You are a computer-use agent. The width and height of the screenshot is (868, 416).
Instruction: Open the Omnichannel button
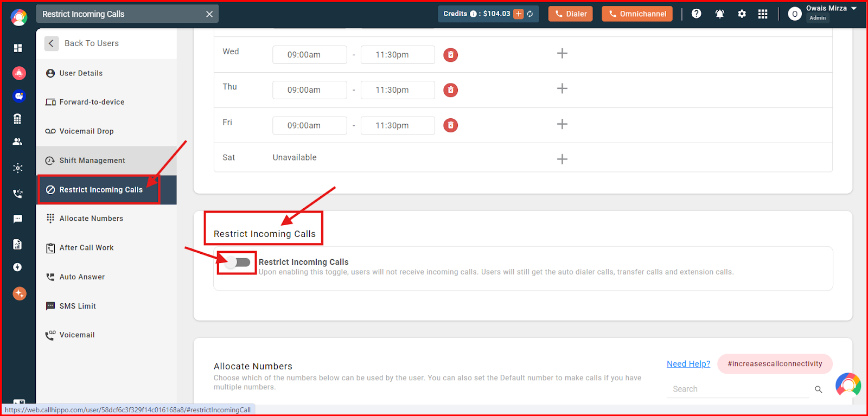pos(637,14)
